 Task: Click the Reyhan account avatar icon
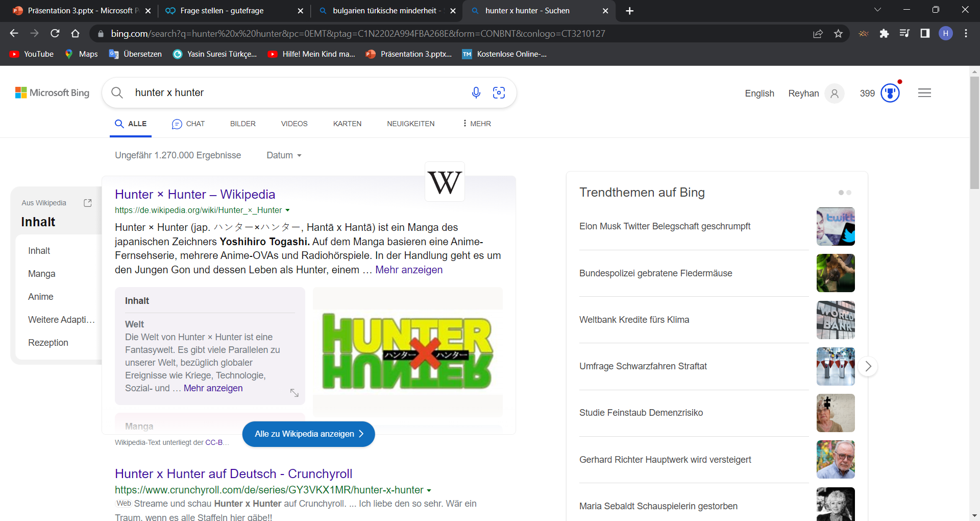[835, 93]
